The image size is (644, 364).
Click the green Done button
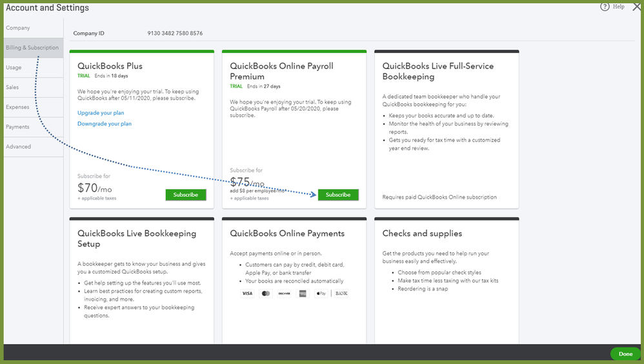625,354
